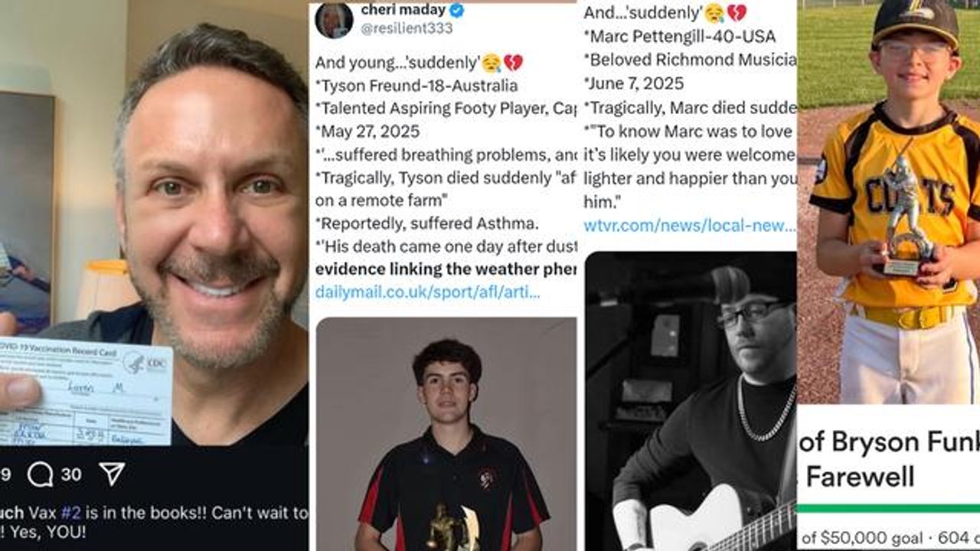
Task: Click the green fundraiser progress bar
Action: click(888, 509)
